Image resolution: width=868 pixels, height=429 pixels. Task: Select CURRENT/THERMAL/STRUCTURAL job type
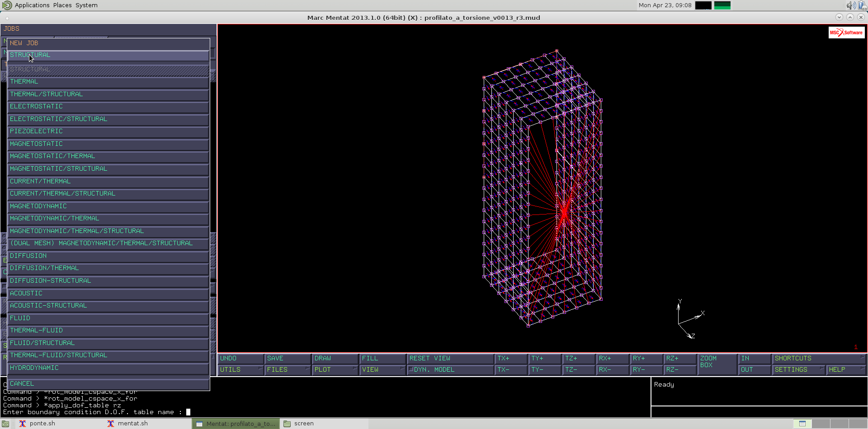(x=108, y=194)
